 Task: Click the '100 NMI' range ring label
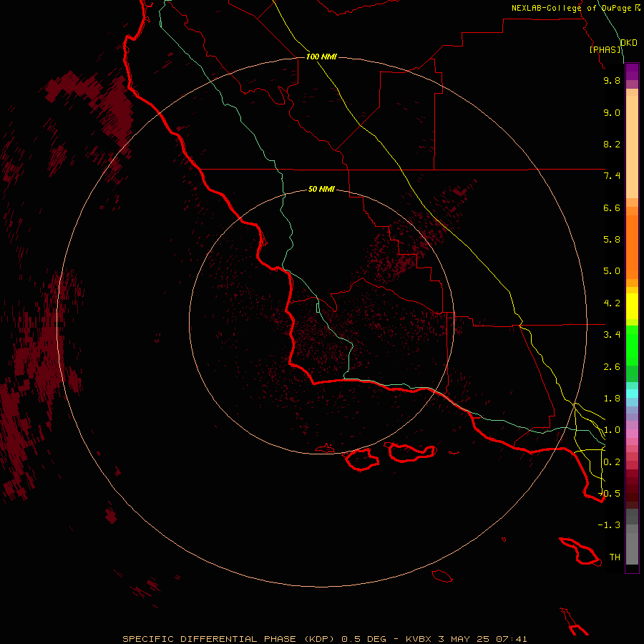click(x=321, y=57)
